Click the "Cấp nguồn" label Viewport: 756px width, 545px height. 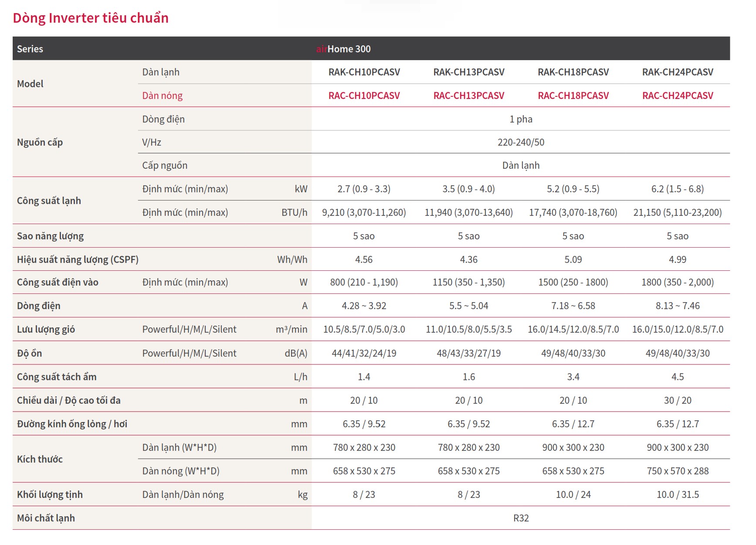(165, 165)
